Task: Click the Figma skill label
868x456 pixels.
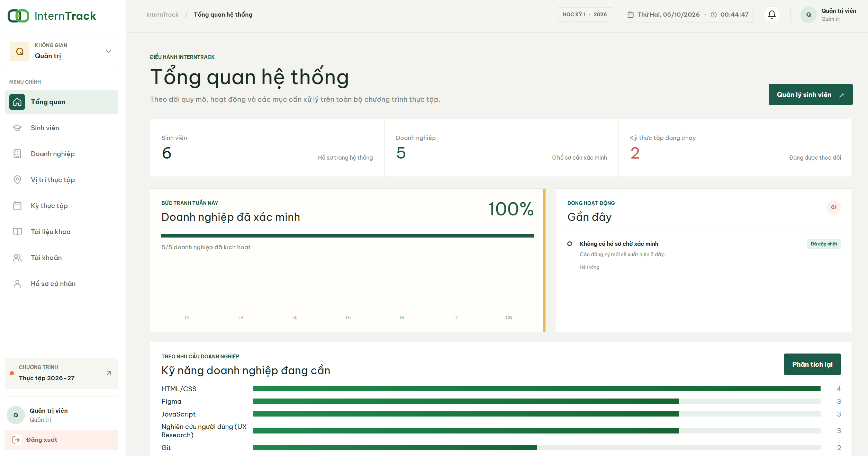Action: [171, 401]
